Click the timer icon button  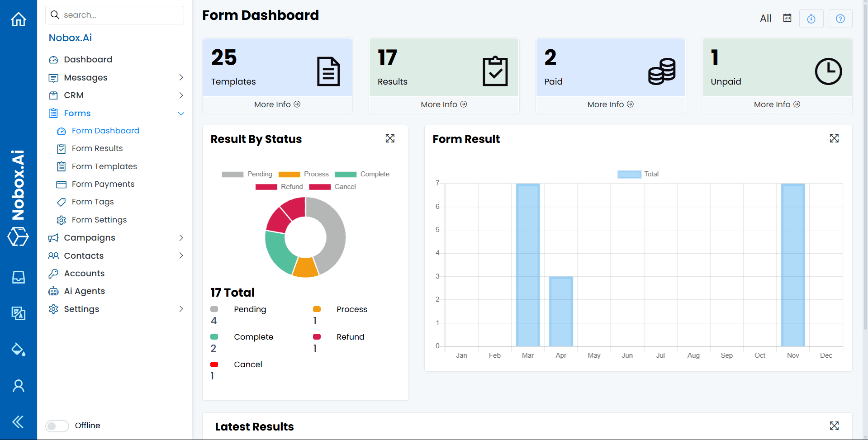(x=811, y=19)
